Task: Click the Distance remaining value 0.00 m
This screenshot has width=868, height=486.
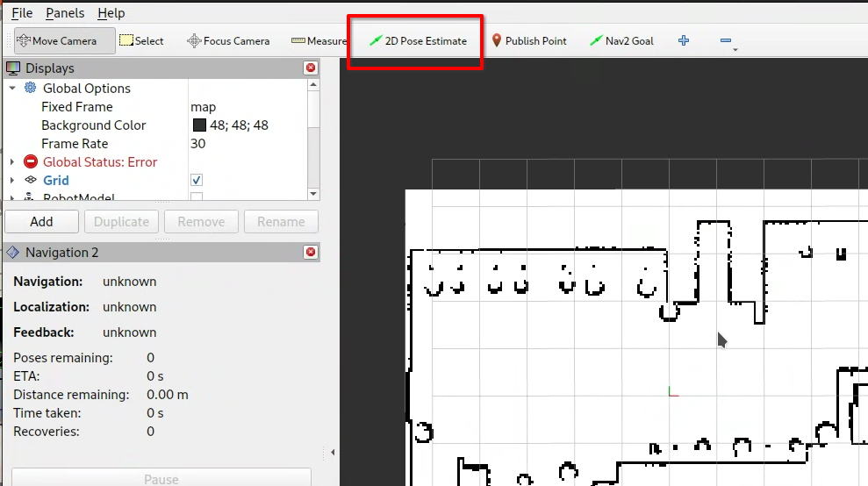Action: coord(167,395)
